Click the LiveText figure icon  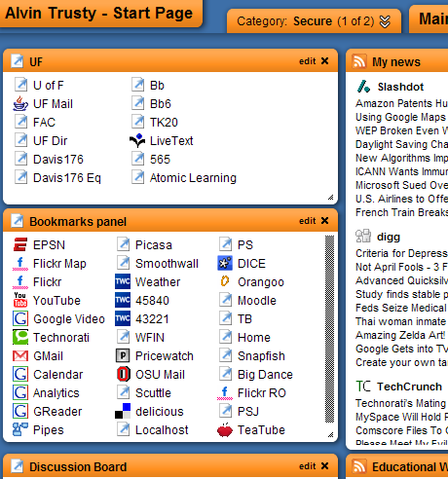pyautogui.click(x=137, y=140)
